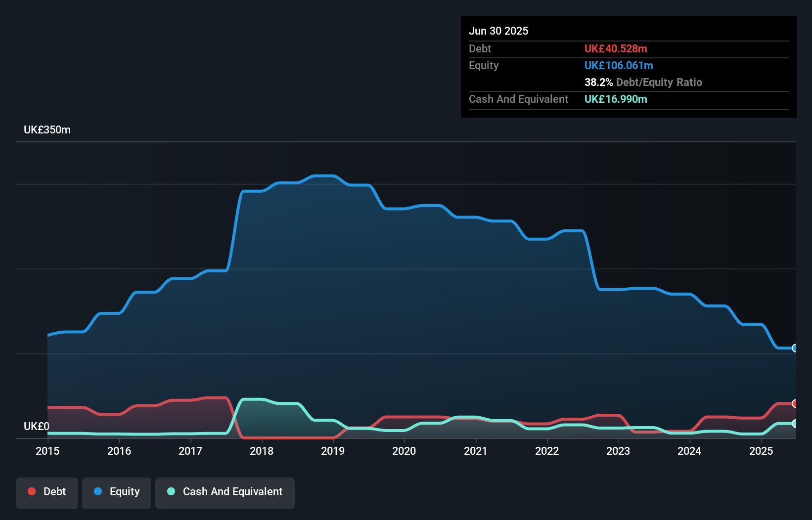Expand the Cash And Equivalent tooltip row
Image resolution: width=812 pixels, height=520 pixels.
[518, 99]
